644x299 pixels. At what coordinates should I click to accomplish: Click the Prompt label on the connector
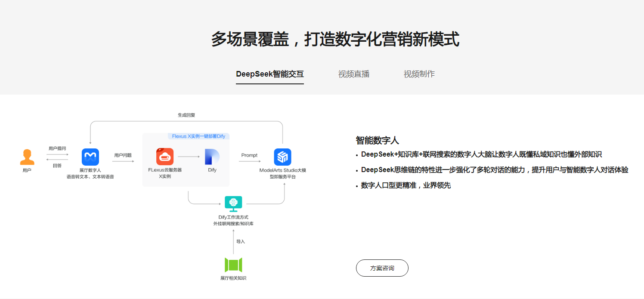[x=250, y=155]
